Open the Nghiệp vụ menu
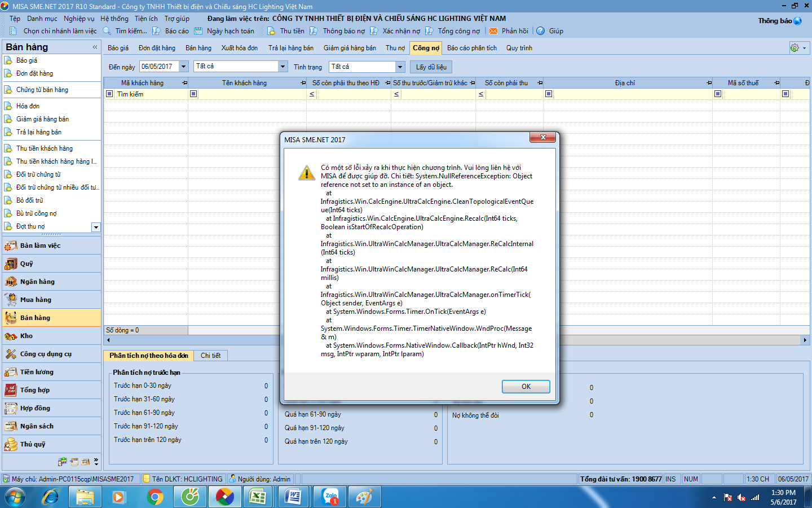This screenshot has height=508, width=812. click(79, 19)
